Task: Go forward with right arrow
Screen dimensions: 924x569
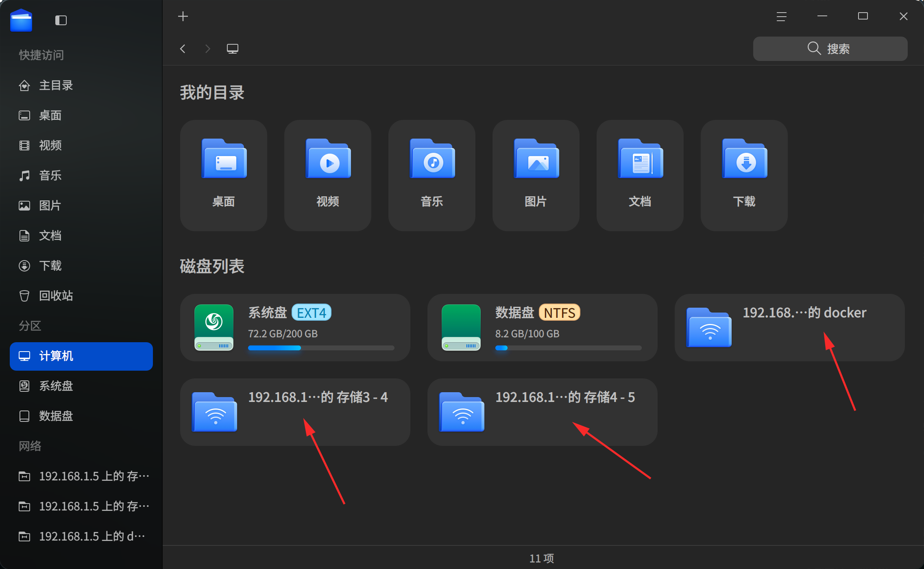Action: point(208,49)
